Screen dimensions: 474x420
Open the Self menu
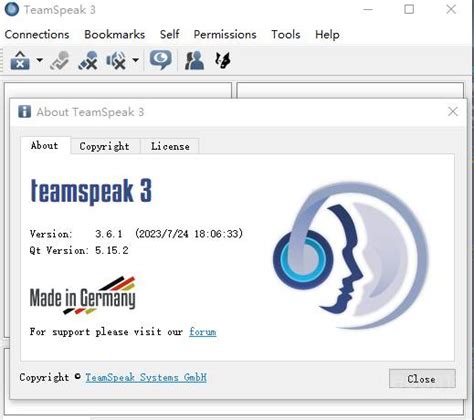169,34
